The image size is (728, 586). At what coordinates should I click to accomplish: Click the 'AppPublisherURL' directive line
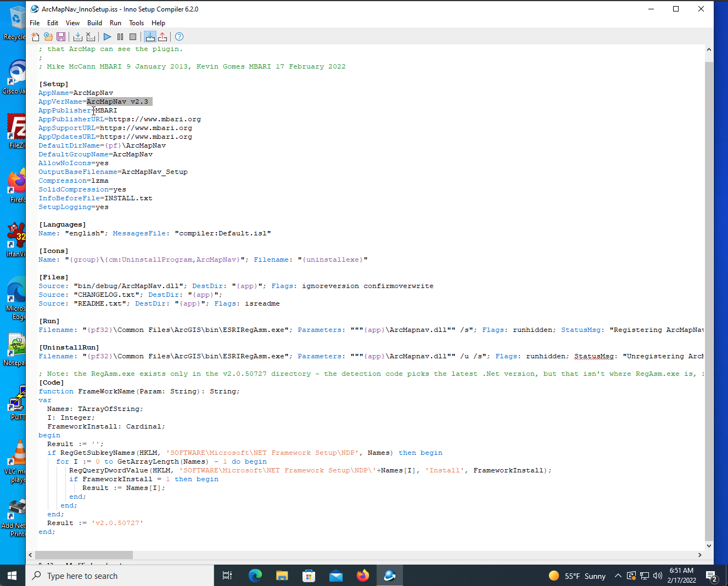[x=120, y=119]
